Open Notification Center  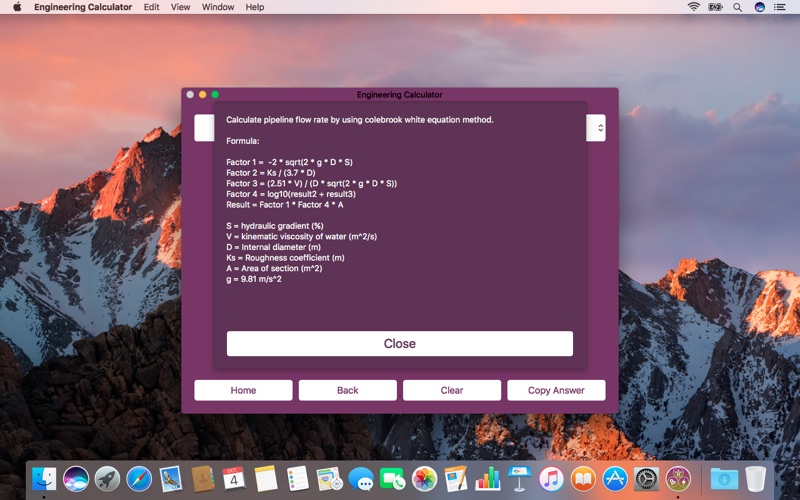(x=780, y=7)
